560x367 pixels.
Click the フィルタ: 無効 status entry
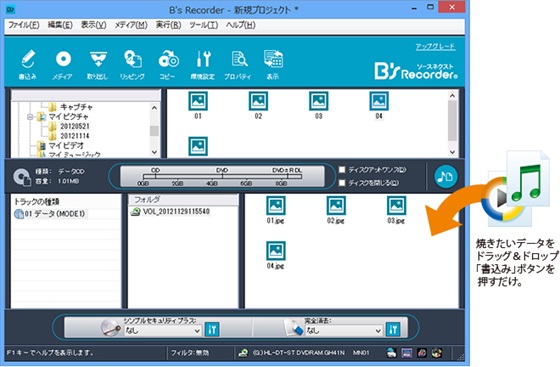[x=190, y=353]
